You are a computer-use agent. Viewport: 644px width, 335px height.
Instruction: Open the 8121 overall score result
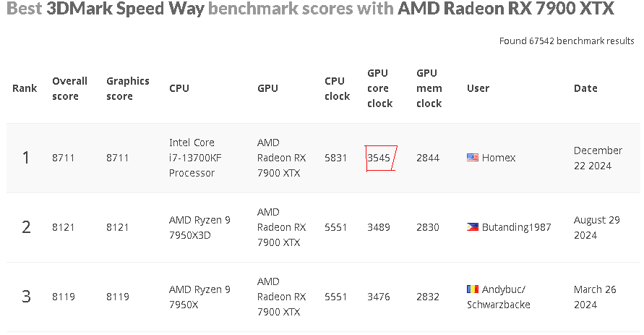[63, 227]
